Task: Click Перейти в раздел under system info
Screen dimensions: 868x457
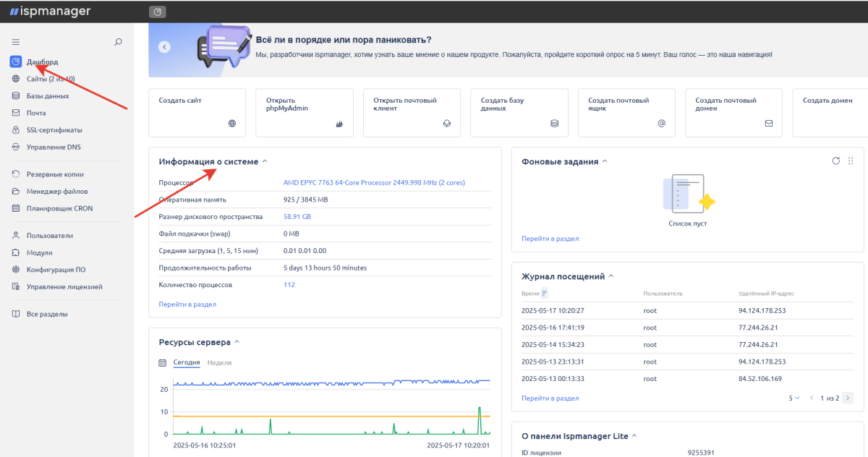Action: click(187, 304)
